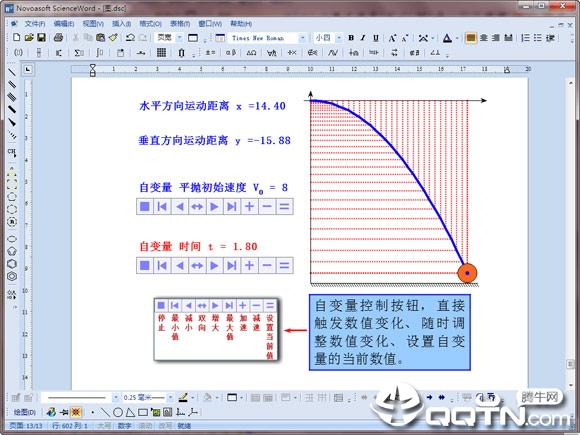The image size is (580, 435).
Task: Open the 帮助(H) menu
Action: (241, 24)
